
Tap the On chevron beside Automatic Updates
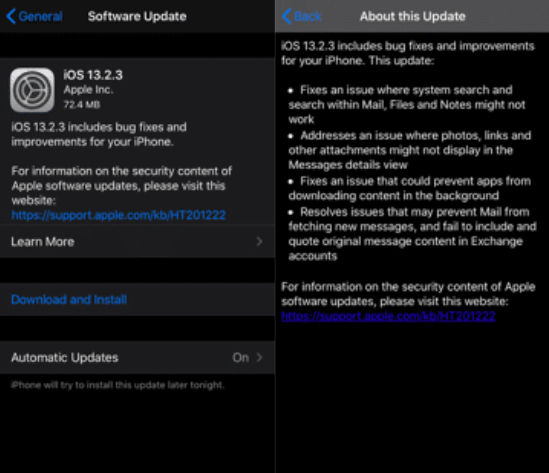pos(259,357)
